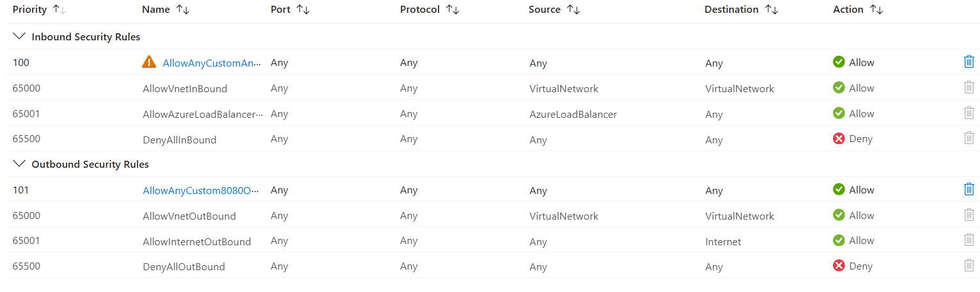Screen dimensions: 980x292
Task: Open the AllowAnyCustom8080O outbound rule link
Action: coord(201,190)
